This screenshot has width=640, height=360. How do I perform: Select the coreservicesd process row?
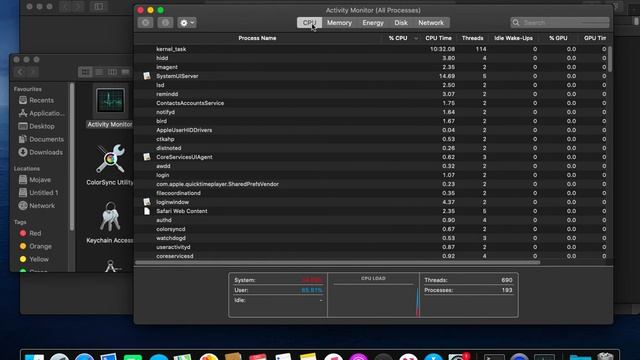371,256
